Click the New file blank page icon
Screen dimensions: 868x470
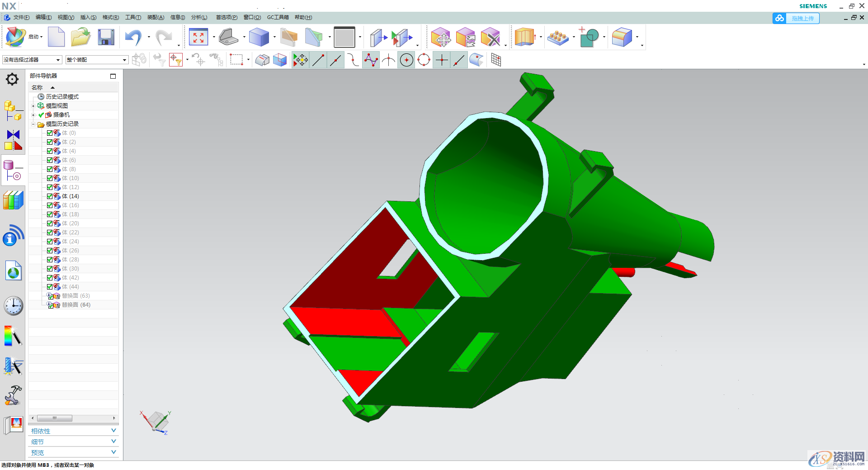56,37
